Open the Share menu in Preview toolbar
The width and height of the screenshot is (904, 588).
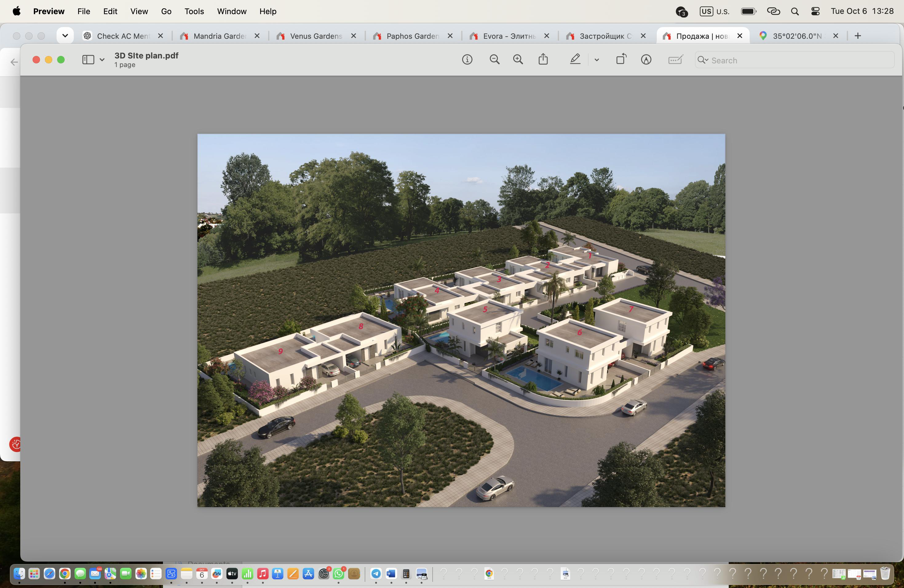(x=543, y=59)
